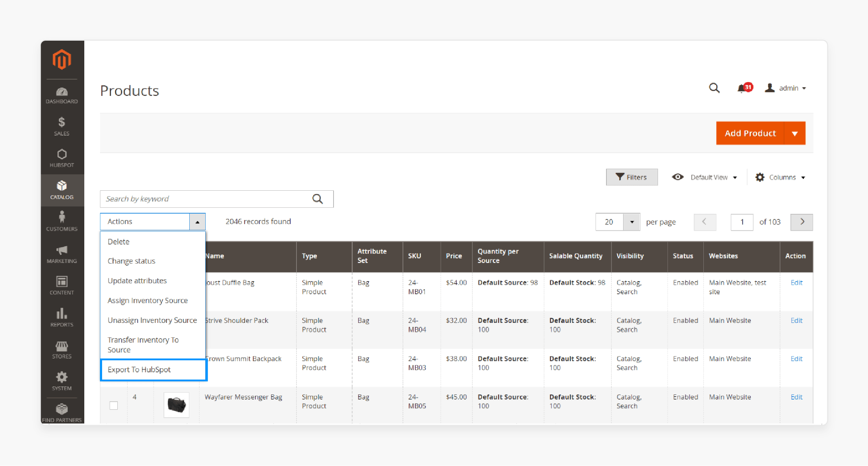
Task: Open the Stores sidebar menu
Action: [x=62, y=349]
